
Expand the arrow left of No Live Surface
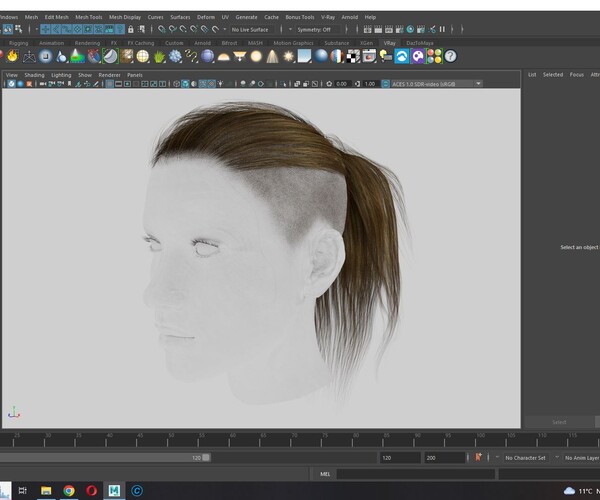(x=225, y=29)
